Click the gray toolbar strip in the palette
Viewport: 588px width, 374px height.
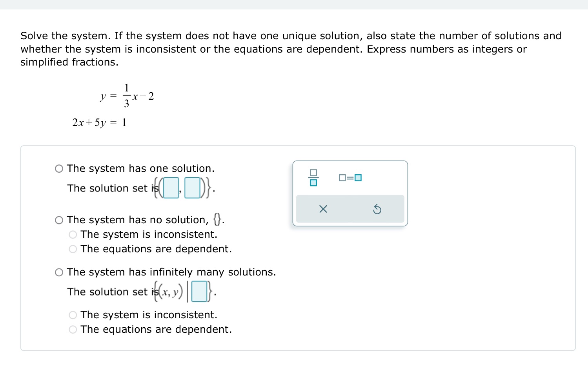tap(350, 209)
